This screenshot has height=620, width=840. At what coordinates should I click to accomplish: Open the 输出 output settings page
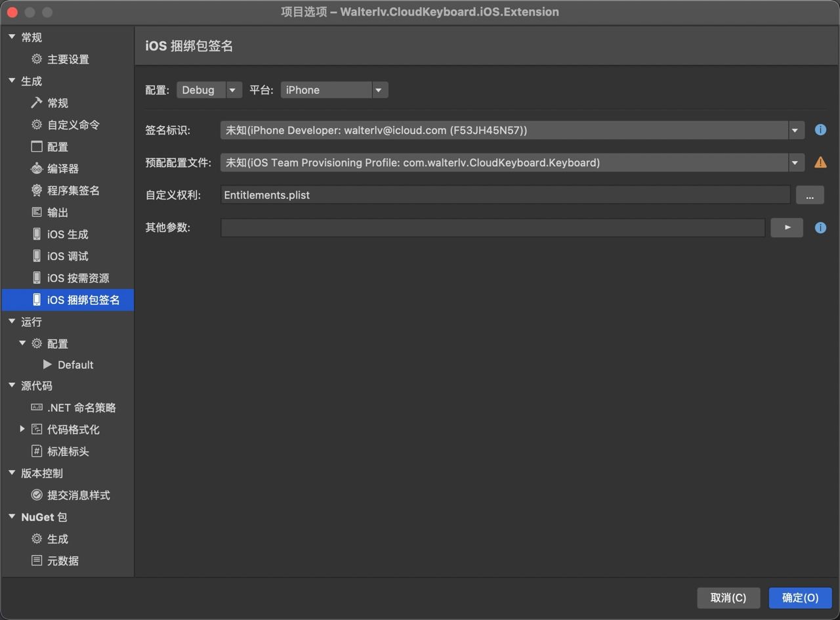coord(58,212)
